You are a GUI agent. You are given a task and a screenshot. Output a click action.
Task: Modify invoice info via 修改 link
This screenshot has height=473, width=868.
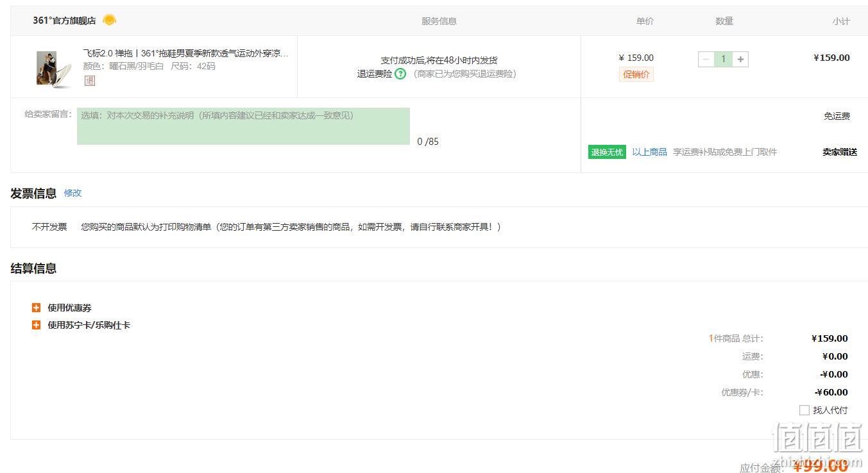(72, 193)
